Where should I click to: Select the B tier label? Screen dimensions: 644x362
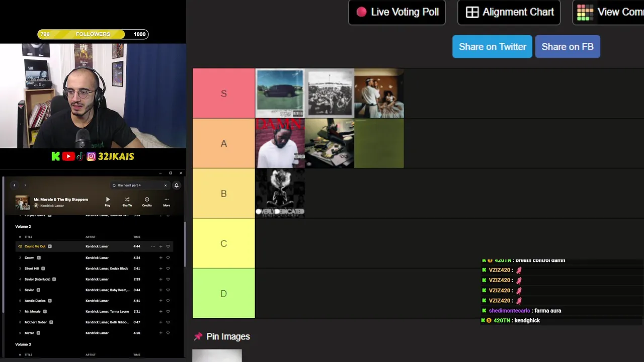[224, 194]
